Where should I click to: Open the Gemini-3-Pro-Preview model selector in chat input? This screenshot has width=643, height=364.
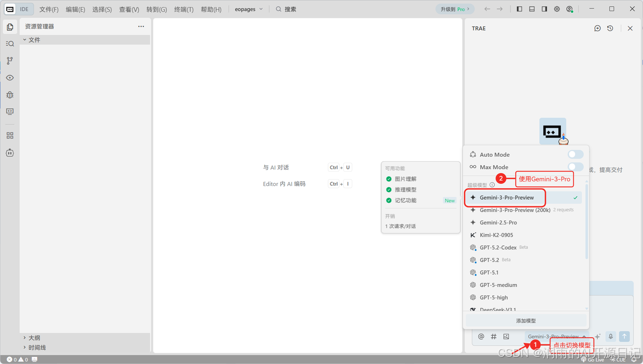point(557,336)
